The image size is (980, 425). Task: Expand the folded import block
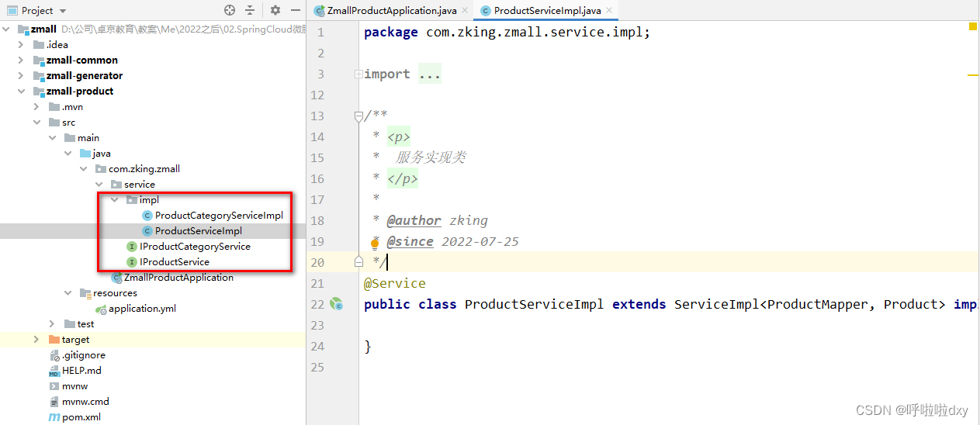[358, 74]
